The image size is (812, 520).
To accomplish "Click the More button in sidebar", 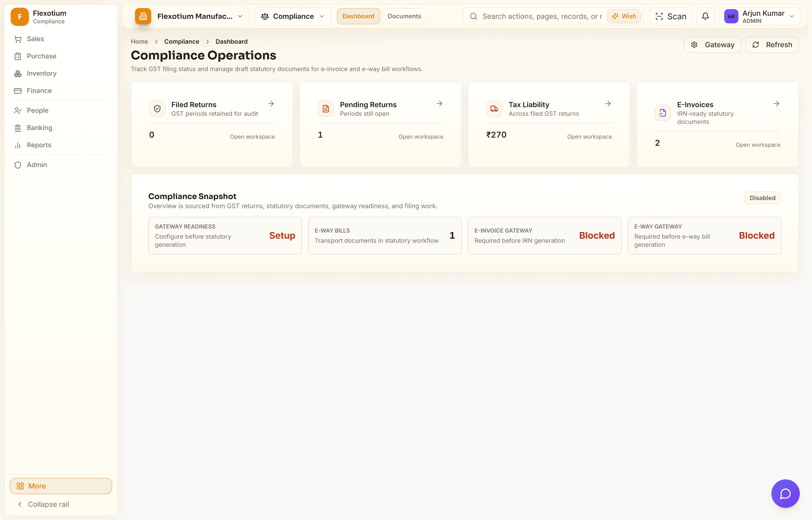I will click(61, 486).
